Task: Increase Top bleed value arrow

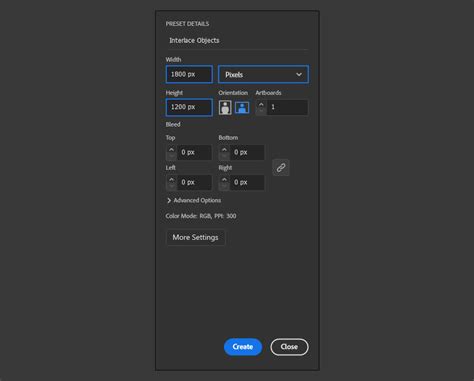Action: 171,149
